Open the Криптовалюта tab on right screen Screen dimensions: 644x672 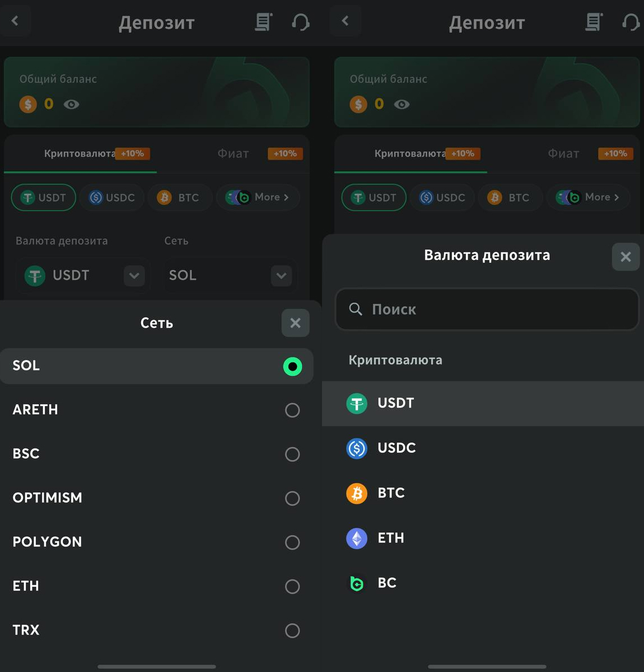point(410,153)
